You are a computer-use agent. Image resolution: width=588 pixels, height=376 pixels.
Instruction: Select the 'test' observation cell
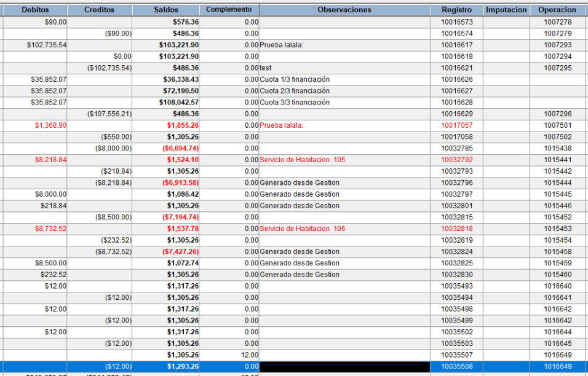266,68
